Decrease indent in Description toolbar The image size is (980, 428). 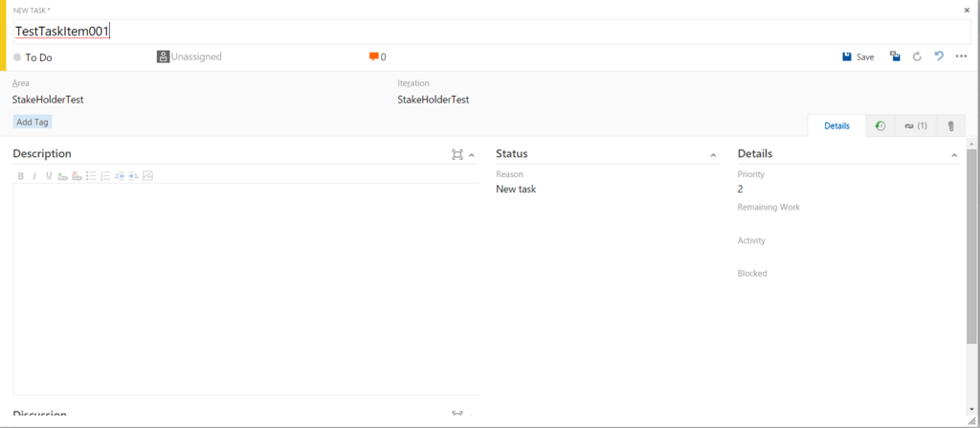(x=120, y=176)
